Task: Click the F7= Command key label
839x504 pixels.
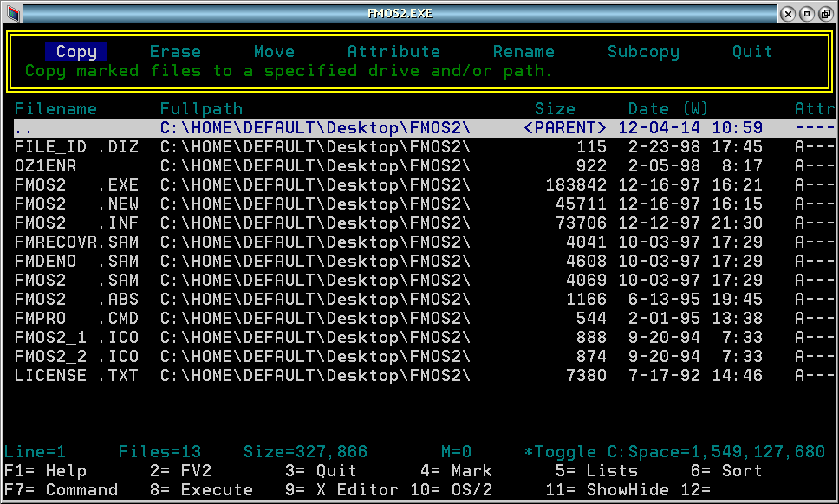Action: 61,490
